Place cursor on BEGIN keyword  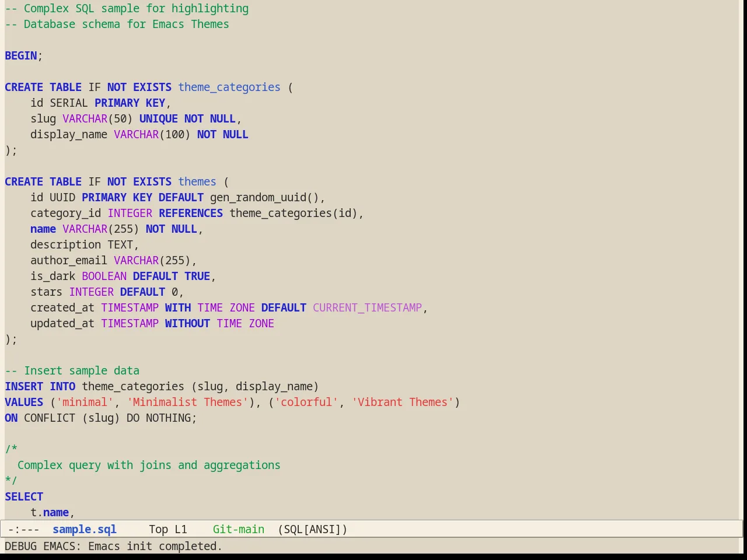(21, 55)
